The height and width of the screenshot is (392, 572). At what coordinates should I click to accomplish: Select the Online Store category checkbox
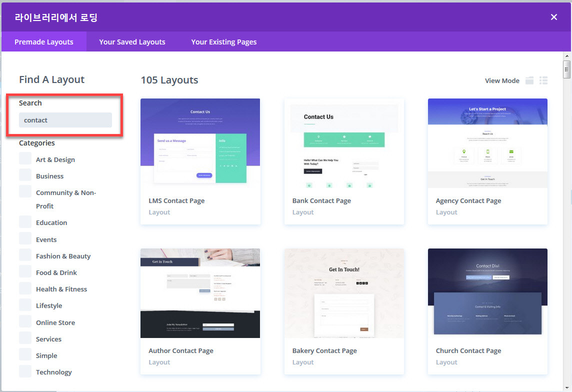[24, 322]
